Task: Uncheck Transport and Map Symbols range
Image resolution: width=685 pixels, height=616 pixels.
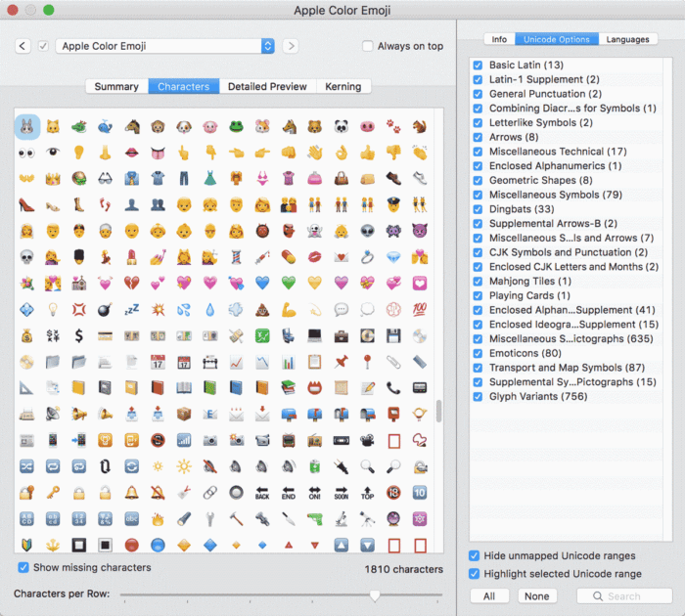Action: [x=478, y=368]
